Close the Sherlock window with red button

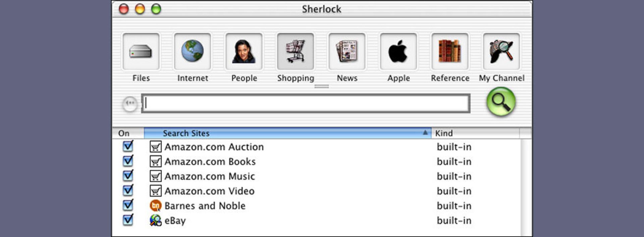(x=124, y=9)
